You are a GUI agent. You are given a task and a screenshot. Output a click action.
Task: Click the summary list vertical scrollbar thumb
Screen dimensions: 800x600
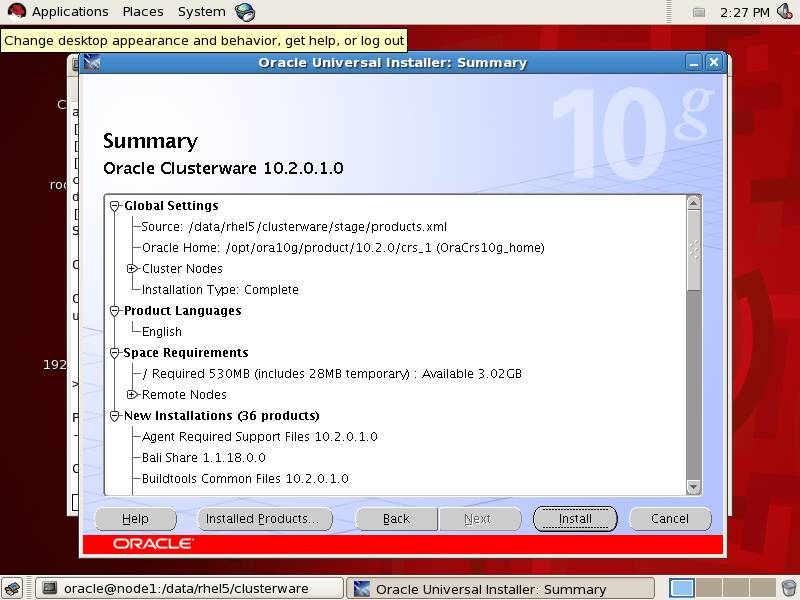(693, 251)
